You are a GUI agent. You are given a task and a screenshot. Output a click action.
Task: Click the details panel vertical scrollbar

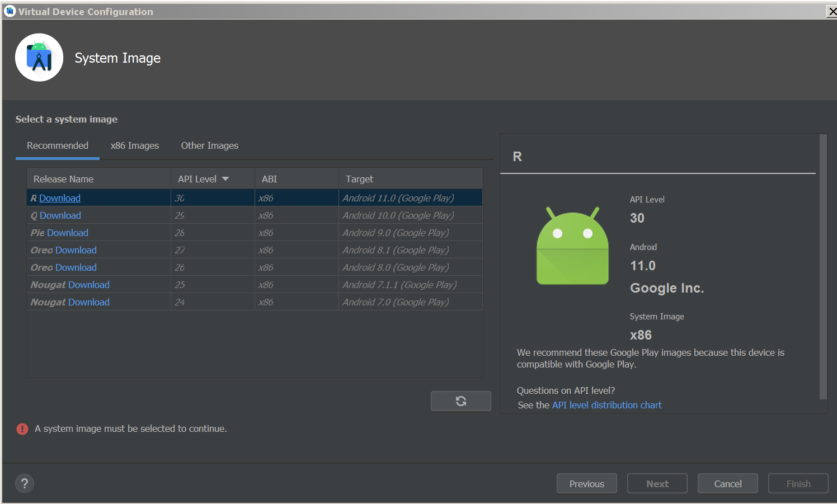(x=823, y=267)
